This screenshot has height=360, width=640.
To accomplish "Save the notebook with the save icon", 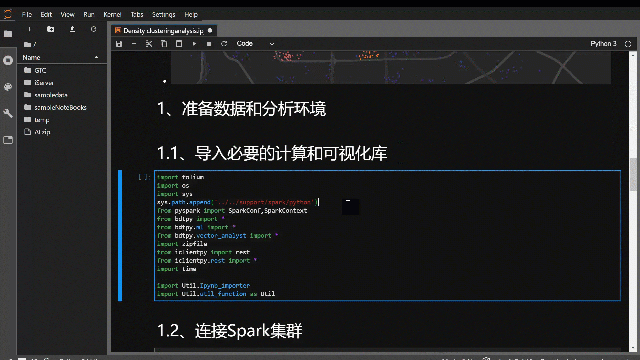I will click(x=119, y=44).
